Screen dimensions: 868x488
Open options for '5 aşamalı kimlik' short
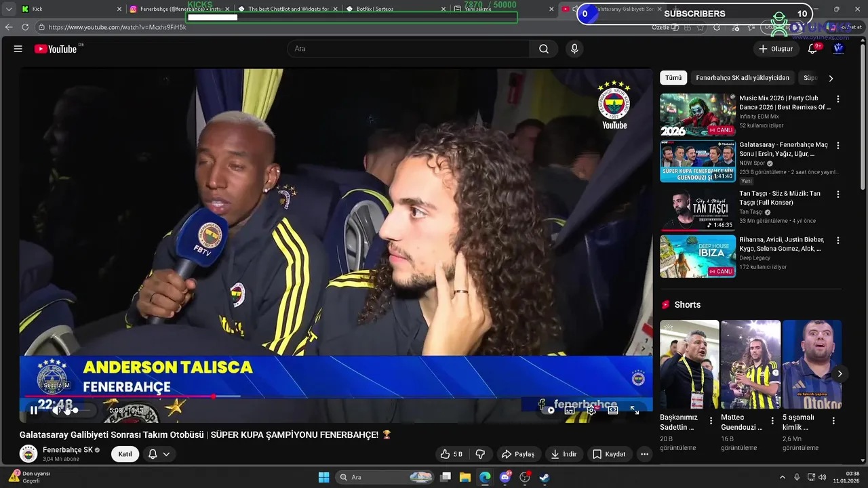[x=833, y=421]
